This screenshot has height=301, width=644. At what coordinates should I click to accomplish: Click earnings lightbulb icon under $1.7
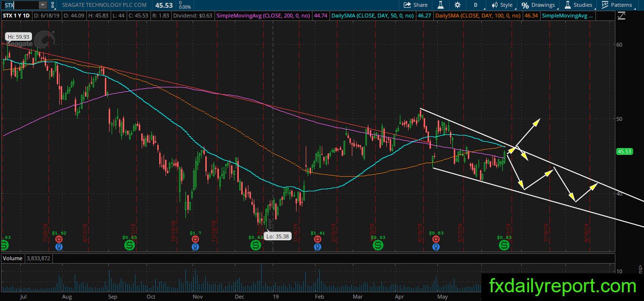pos(195,247)
